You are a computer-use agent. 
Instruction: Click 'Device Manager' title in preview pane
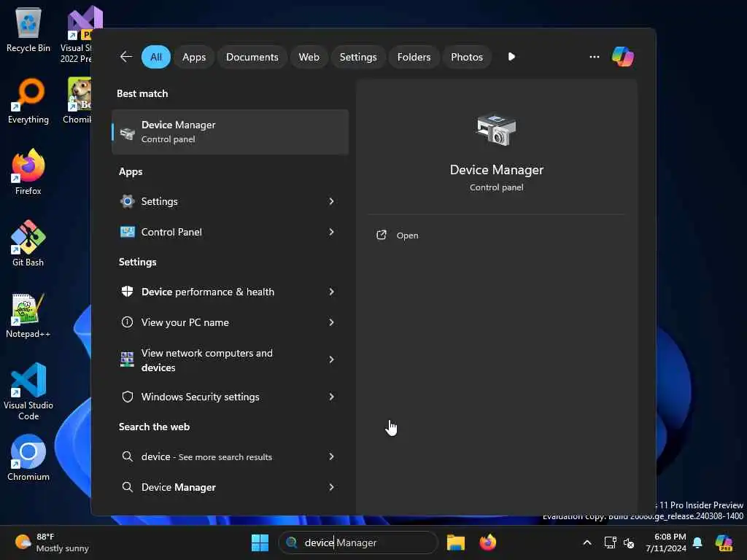tap(496, 170)
